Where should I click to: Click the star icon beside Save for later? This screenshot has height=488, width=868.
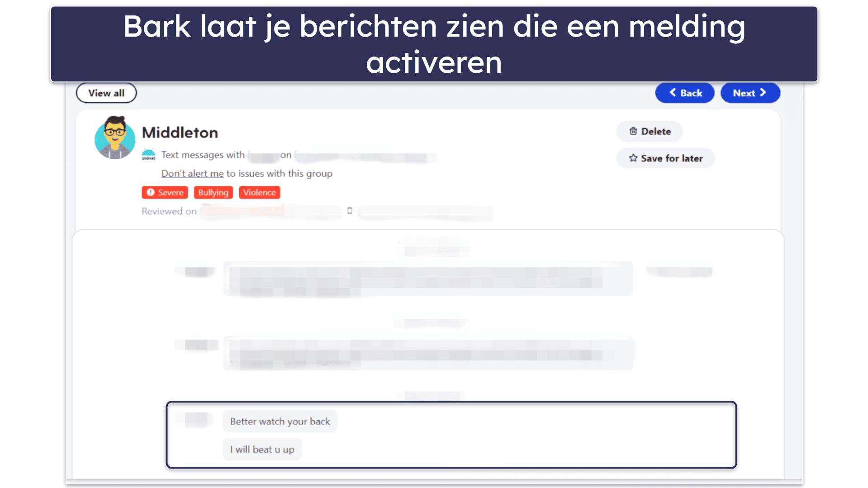click(x=633, y=158)
